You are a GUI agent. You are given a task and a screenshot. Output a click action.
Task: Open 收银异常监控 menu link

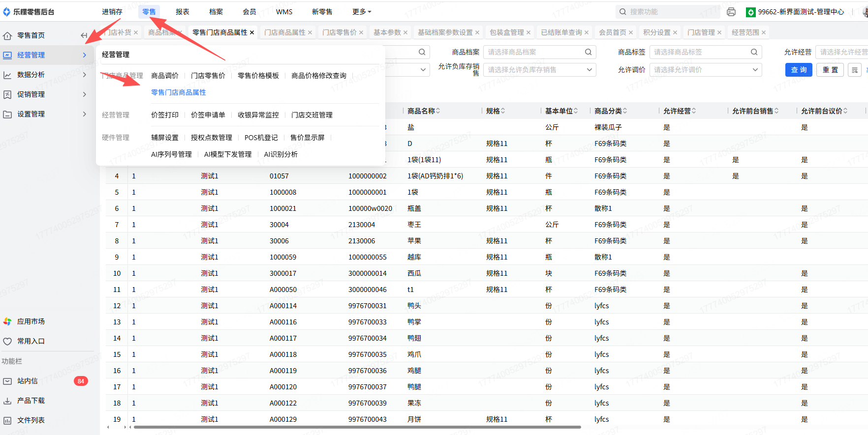tap(258, 115)
